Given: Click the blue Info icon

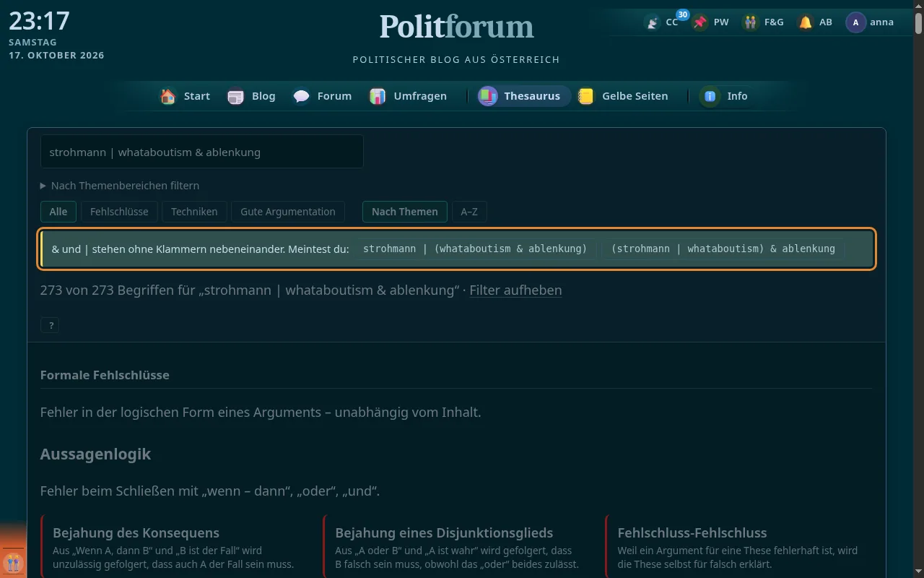Looking at the screenshot, I should click(x=710, y=96).
